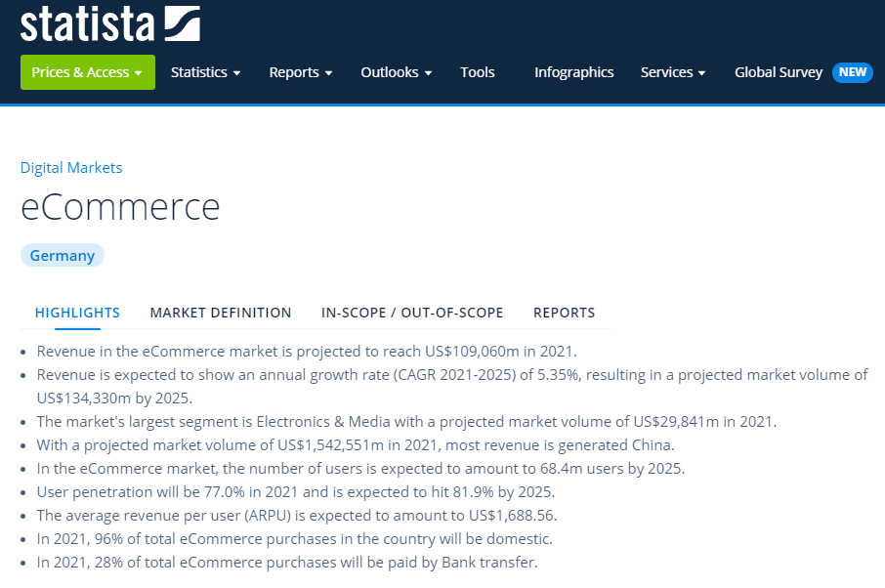The width and height of the screenshot is (885, 588).
Task: Open the In-Scope / Out-of-Scope tab
Action: [412, 313]
